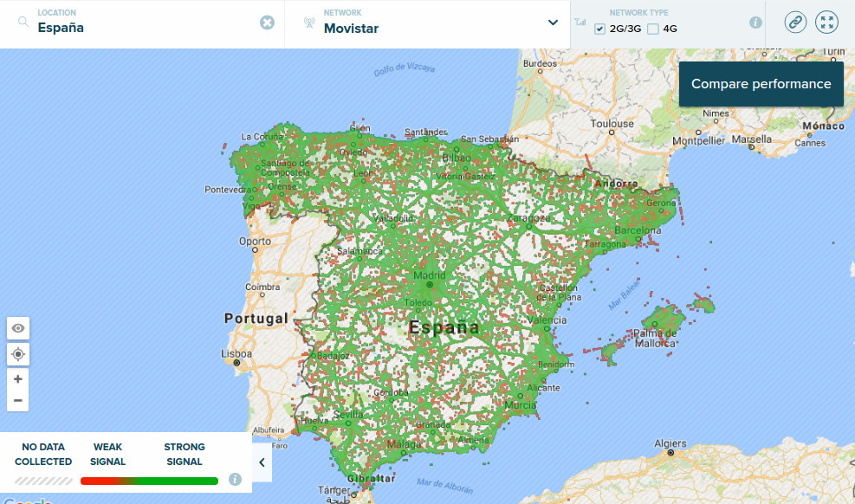Viewport: 855px width, 504px height.
Task: Click the Marsella label on the map
Action: point(752,139)
